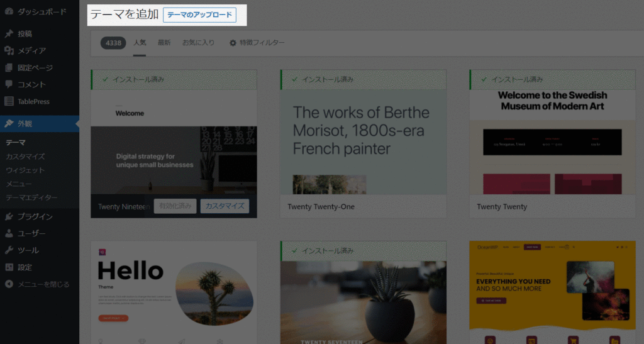The height and width of the screenshot is (344, 644).
Task: Click Twenty Twenty theme name
Action: [501, 206]
